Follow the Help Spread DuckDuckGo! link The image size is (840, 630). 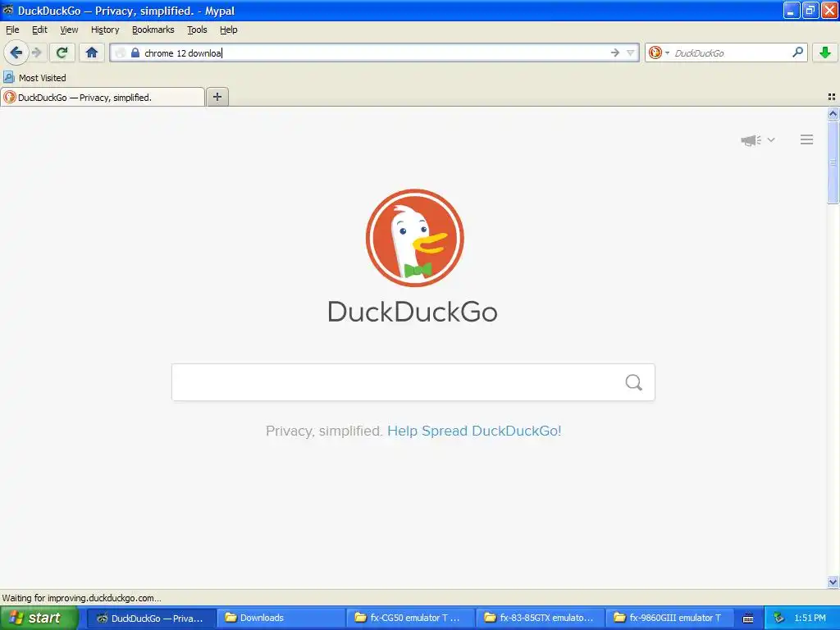click(x=474, y=431)
